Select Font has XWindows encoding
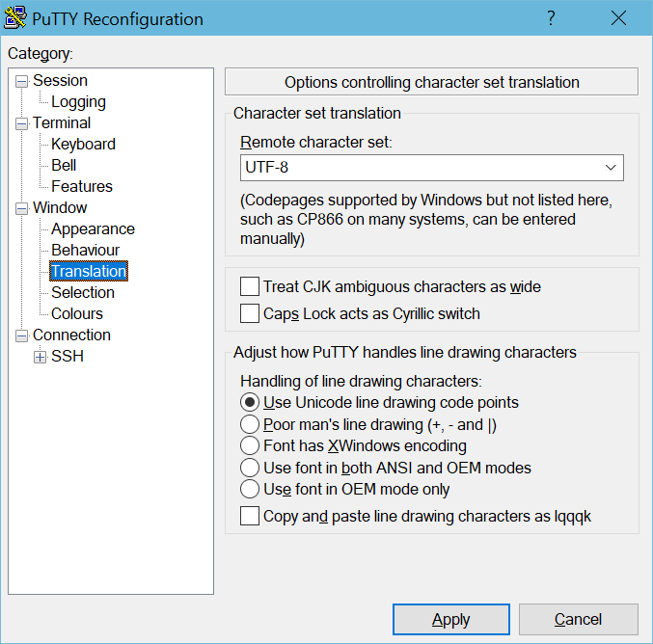Viewport: 653px width, 644px height. coord(250,445)
